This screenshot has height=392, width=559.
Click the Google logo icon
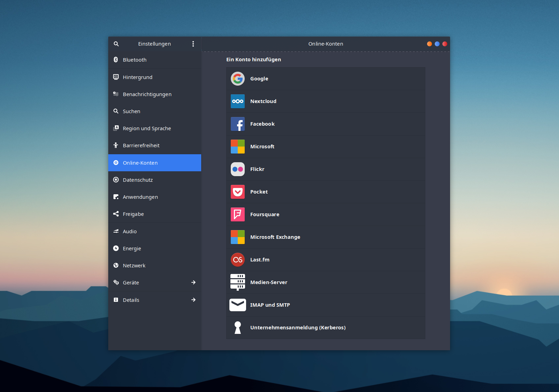(x=238, y=79)
